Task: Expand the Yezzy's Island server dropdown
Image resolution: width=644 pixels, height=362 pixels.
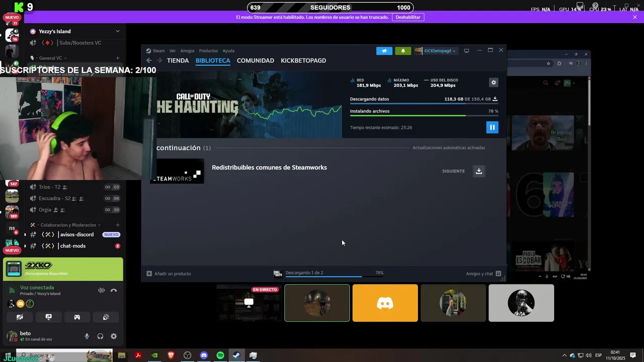Action: (118, 31)
